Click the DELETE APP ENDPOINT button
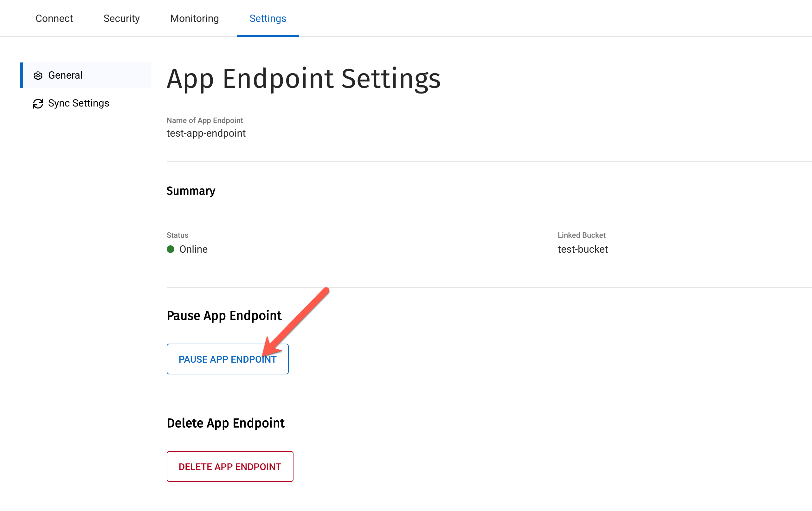 (x=230, y=467)
